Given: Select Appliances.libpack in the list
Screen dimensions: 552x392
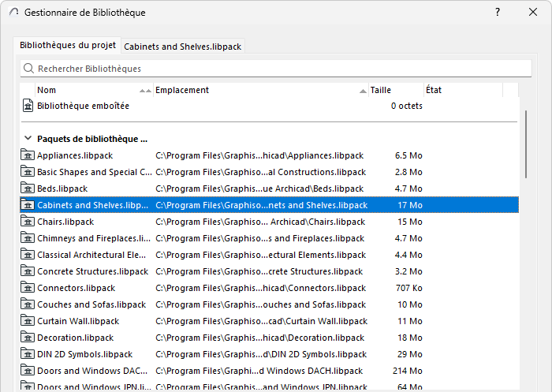Looking at the screenshot, I should point(75,155).
